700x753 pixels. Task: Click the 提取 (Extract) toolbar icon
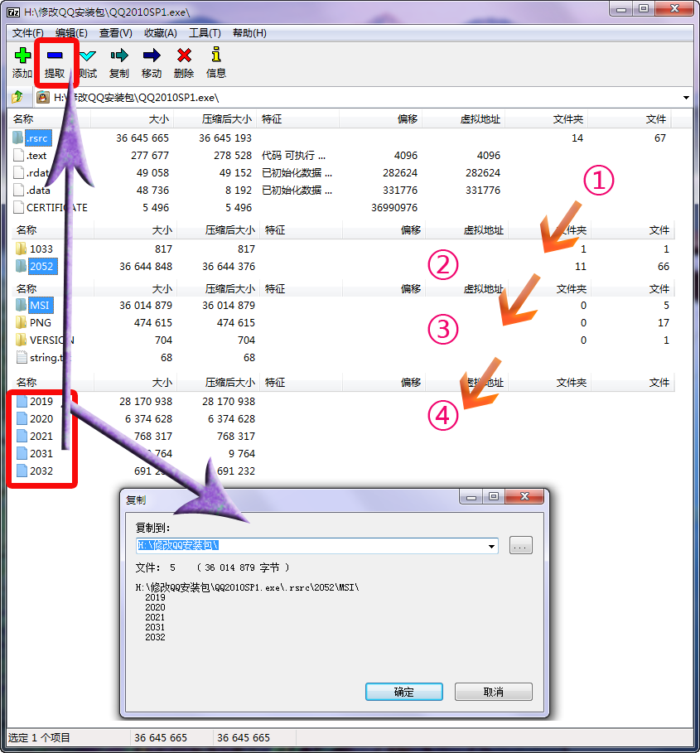(x=54, y=61)
